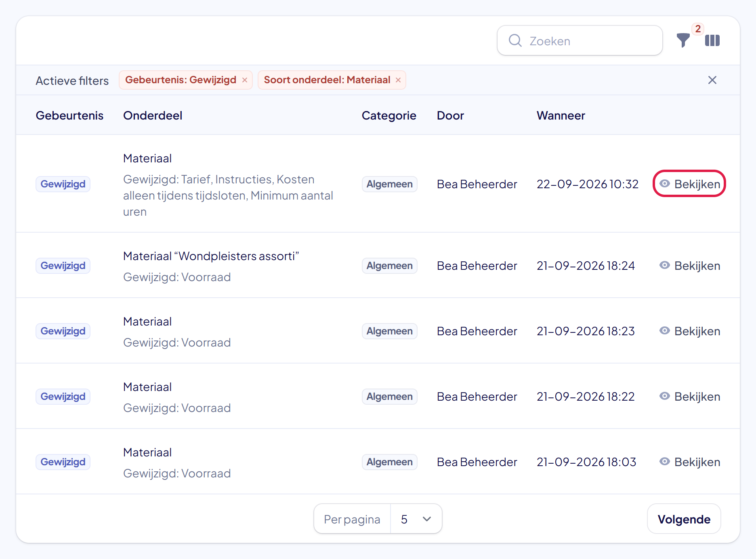Click Algemeen category badge in Wondpleisters row
The image size is (756, 559).
point(389,265)
